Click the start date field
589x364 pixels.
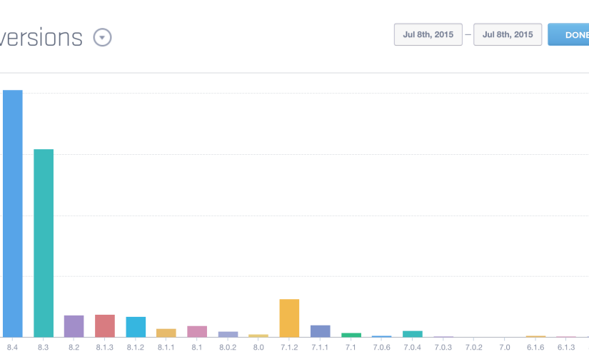[x=428, y=34]
